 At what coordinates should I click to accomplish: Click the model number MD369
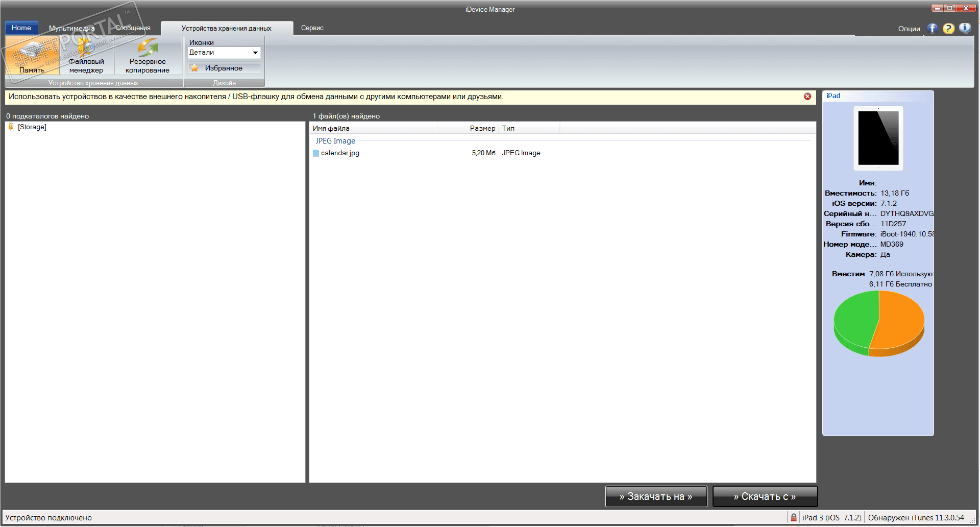point(892,244)
